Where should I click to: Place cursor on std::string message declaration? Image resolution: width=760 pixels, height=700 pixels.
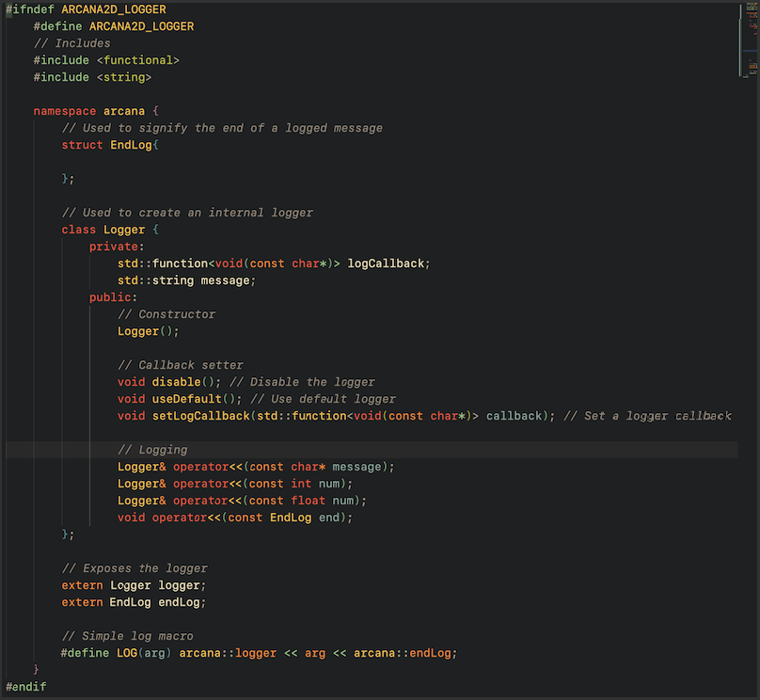186,280
